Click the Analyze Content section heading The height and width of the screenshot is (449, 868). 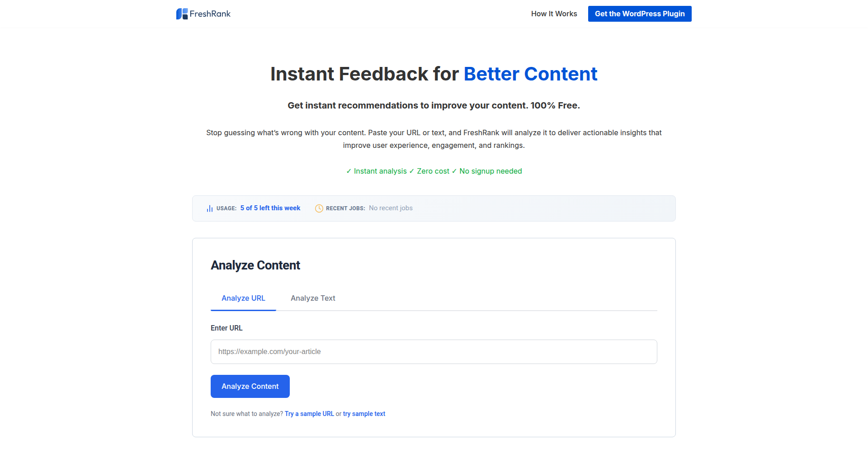255,265
